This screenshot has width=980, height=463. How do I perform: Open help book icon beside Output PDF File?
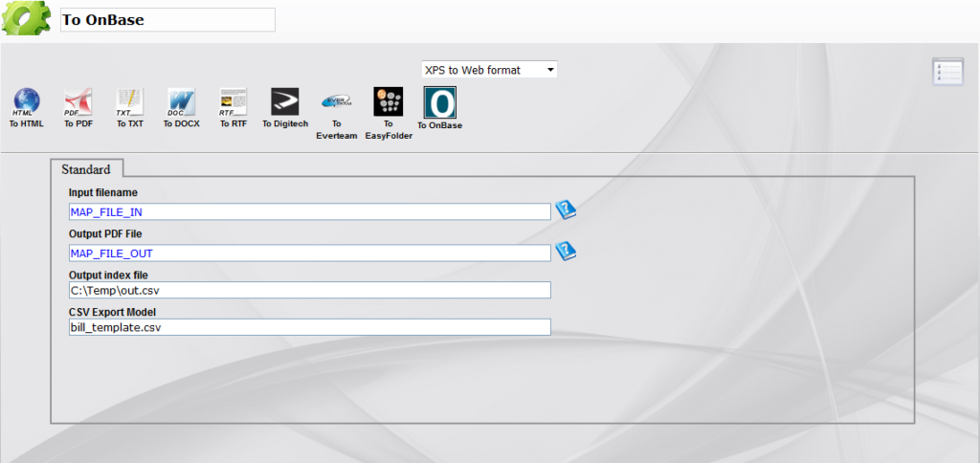pos(566,252)
